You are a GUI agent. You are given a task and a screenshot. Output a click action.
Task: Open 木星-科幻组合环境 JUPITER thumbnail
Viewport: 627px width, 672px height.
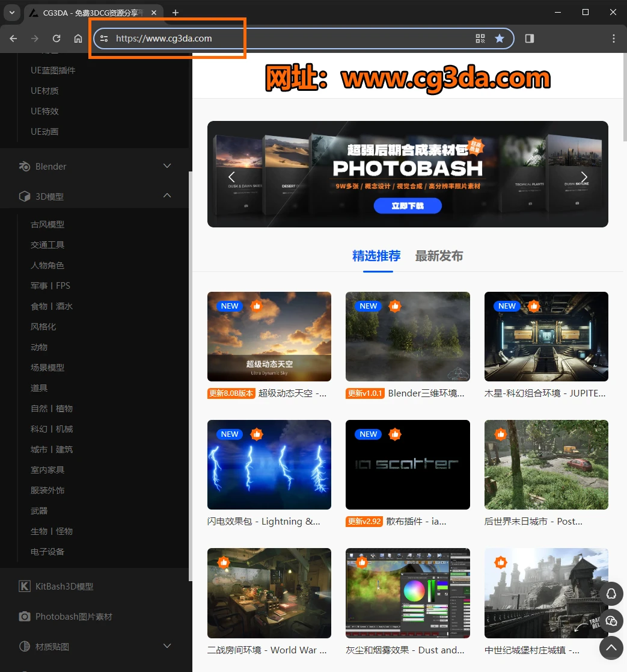(x=546, y=336)
